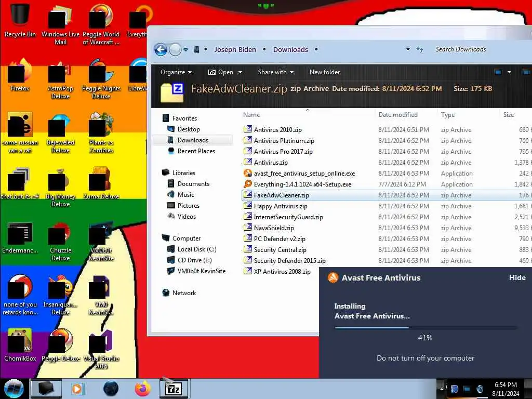
Task: Open Firefox from the taskbar
Action: [x=143, y=389]
